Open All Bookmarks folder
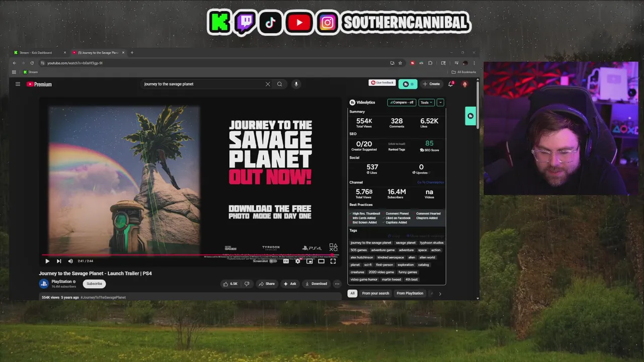Screen dimensions: 644x362 coord(464,72)
